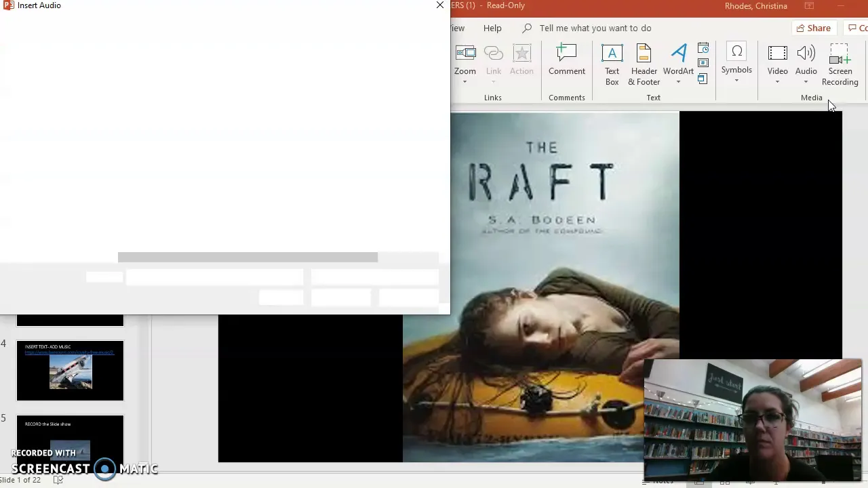Insert Date & Time icon

(x=703, y=49)
